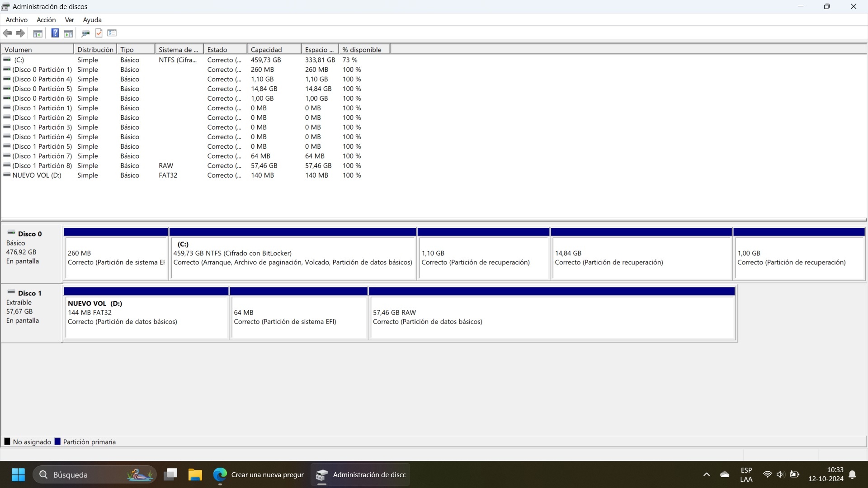Select NUEVO VOL (D:) row in the volume list

click(37, 175)
